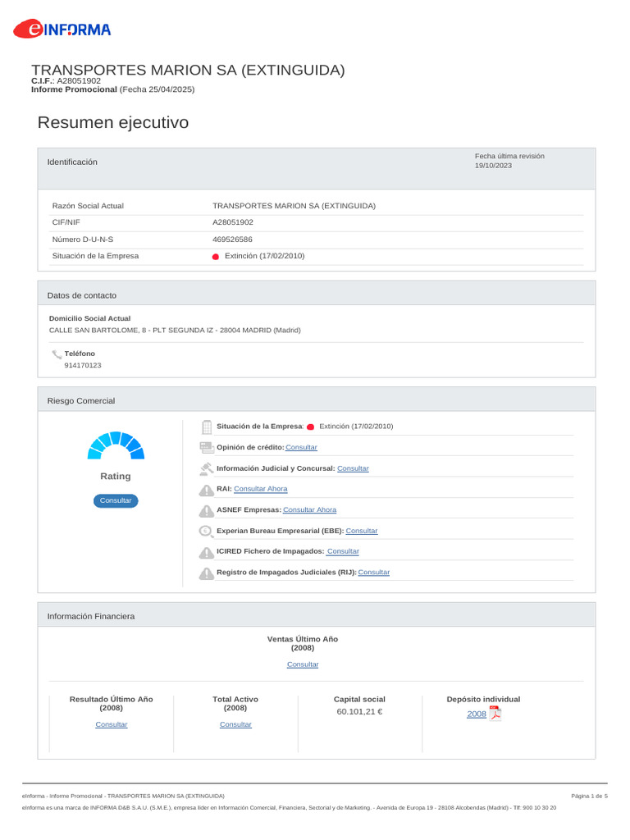Viewport: 630px width, 840px height.
Task: Click the CIF/NIF value A28051902 in the table
Action: [233, 222]
